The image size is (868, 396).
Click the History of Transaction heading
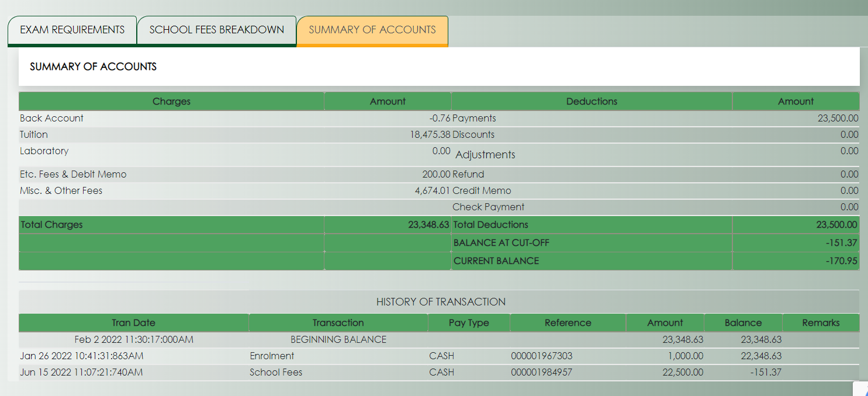pyautogui.click(x=441, y=302)
